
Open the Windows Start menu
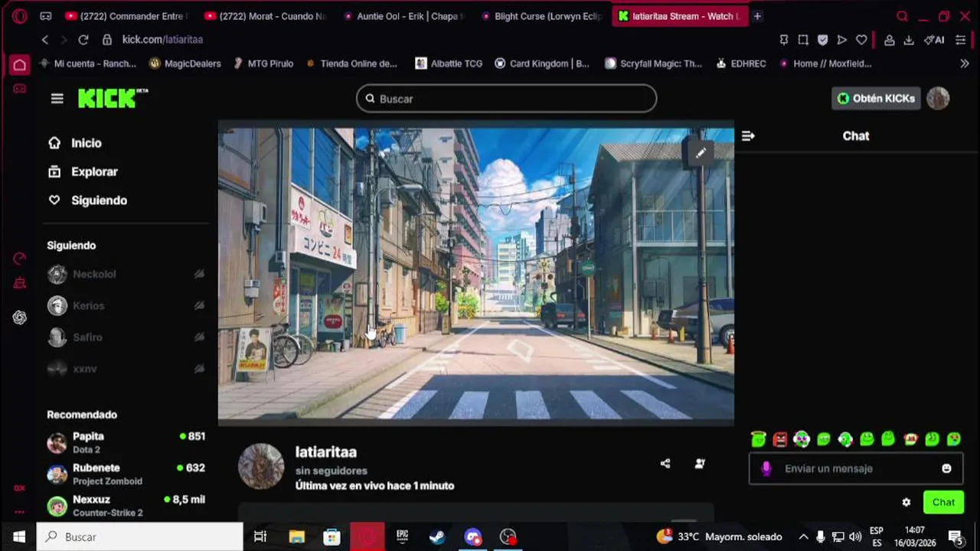point(18,536)
